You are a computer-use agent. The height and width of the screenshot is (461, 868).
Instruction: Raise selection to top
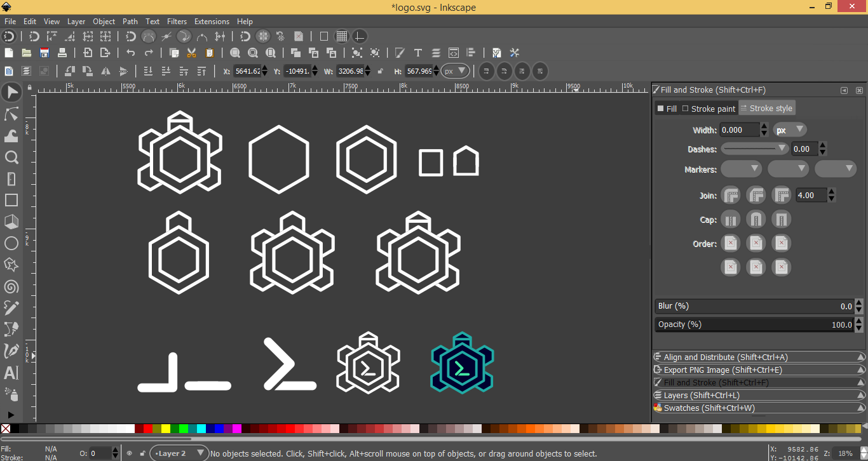point(202,71)
